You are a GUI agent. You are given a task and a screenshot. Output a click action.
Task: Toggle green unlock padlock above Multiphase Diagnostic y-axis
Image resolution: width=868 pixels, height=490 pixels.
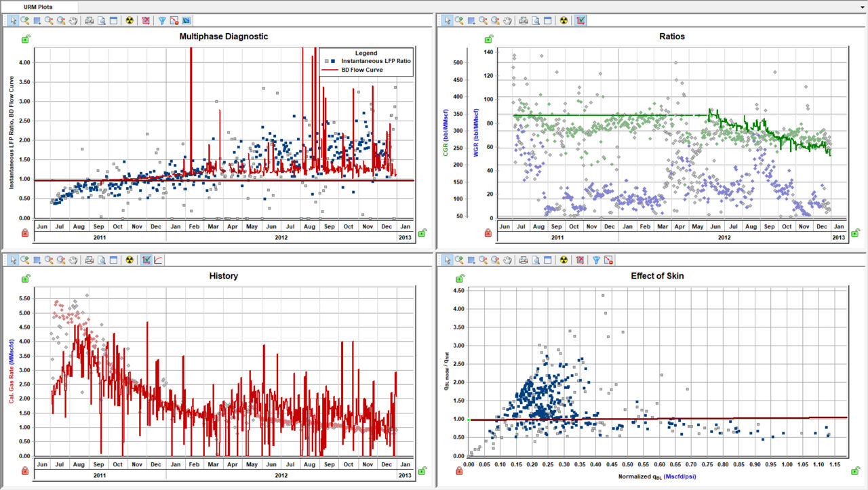(25, 39)
